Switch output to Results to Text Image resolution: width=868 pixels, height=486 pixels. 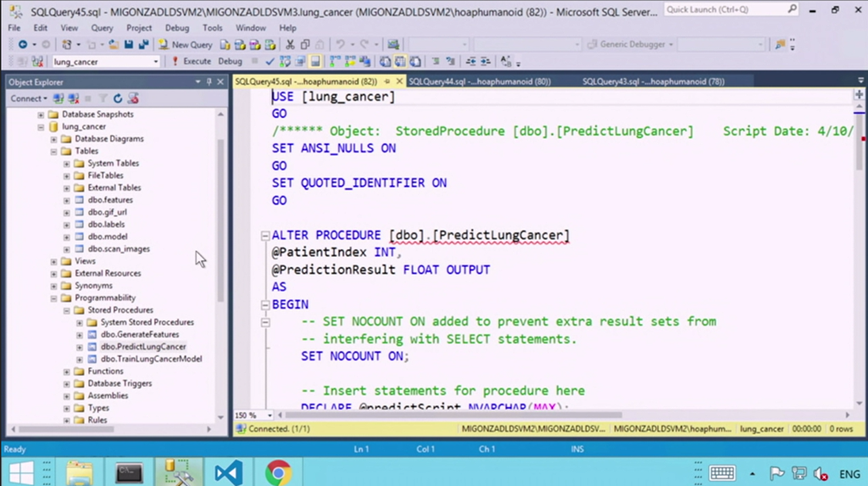(385, 62)
